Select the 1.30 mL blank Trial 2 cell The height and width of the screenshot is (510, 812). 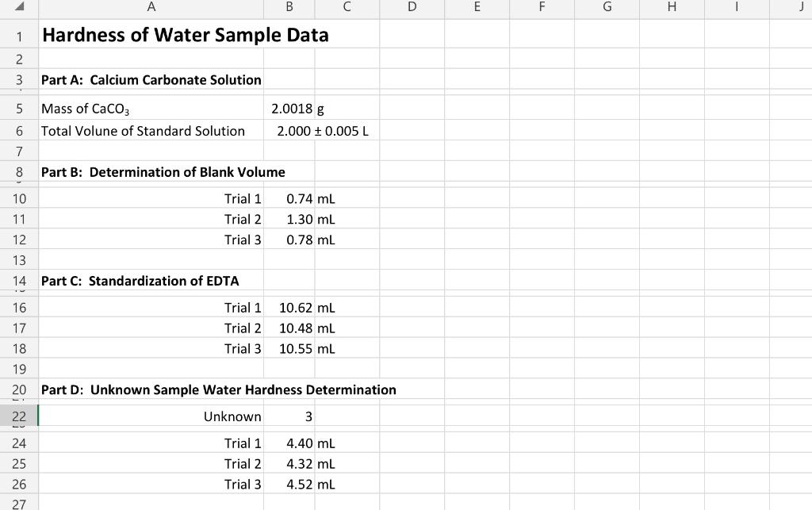coord(289,220)
